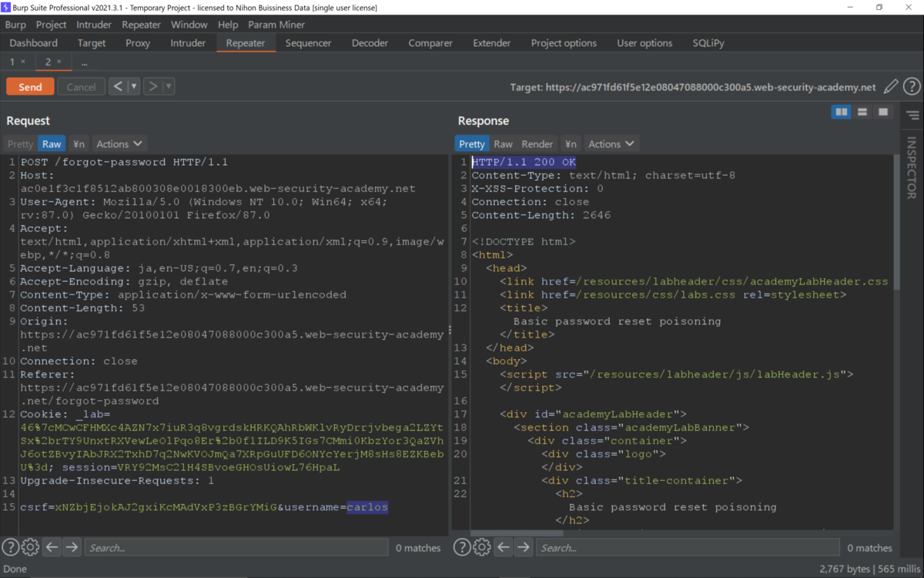924x578 pixels.
Task: Open the Repeater menu
Action: click(141, 25)
